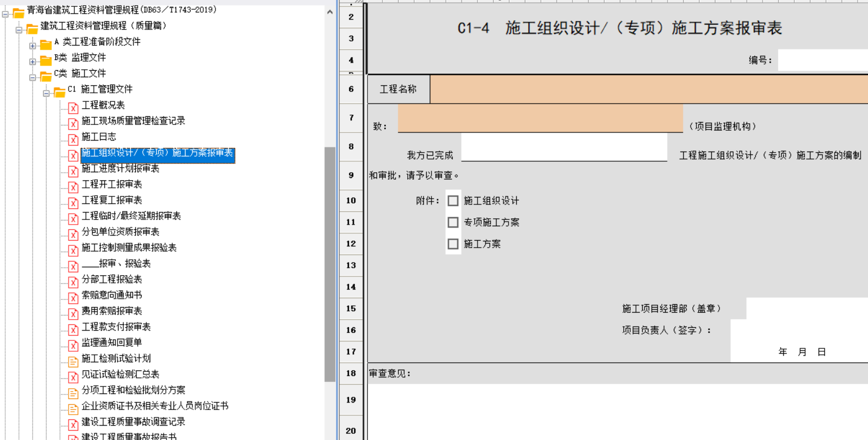Open the ____报审、报验表 entry
868x440 pixels.
(116, 263)
